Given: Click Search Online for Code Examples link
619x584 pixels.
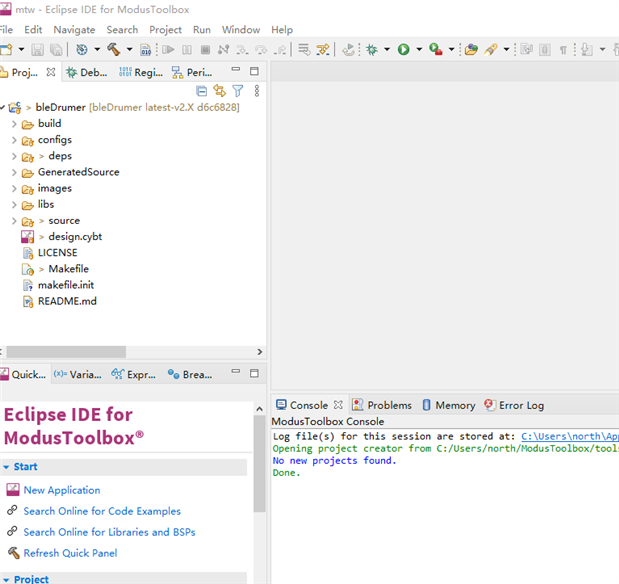Looking at the screenshot, I should 102,511.
